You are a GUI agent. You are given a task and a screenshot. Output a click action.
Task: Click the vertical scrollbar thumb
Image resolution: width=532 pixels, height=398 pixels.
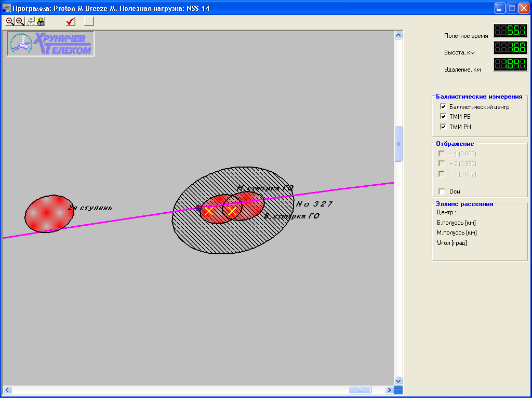[398, 144]
